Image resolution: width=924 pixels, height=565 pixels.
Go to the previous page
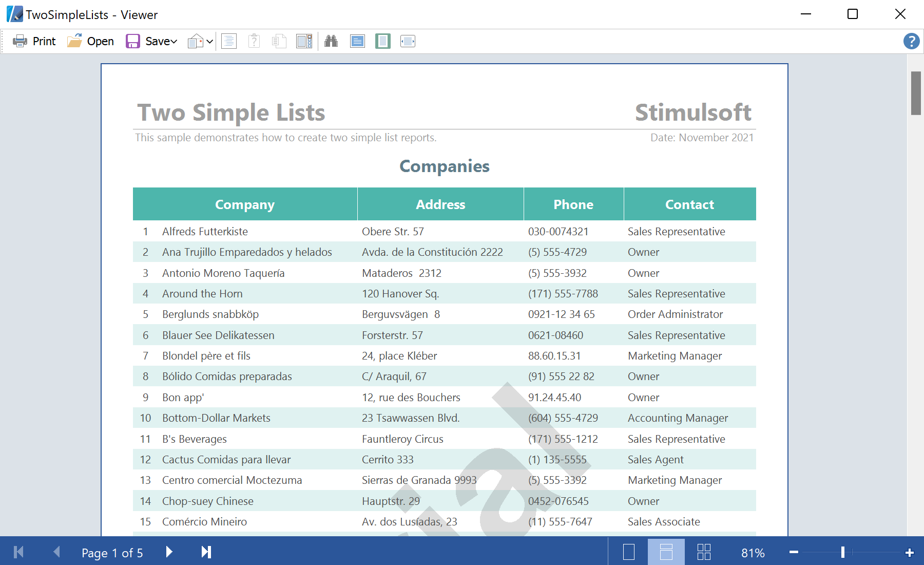click(x=56, y=552)
